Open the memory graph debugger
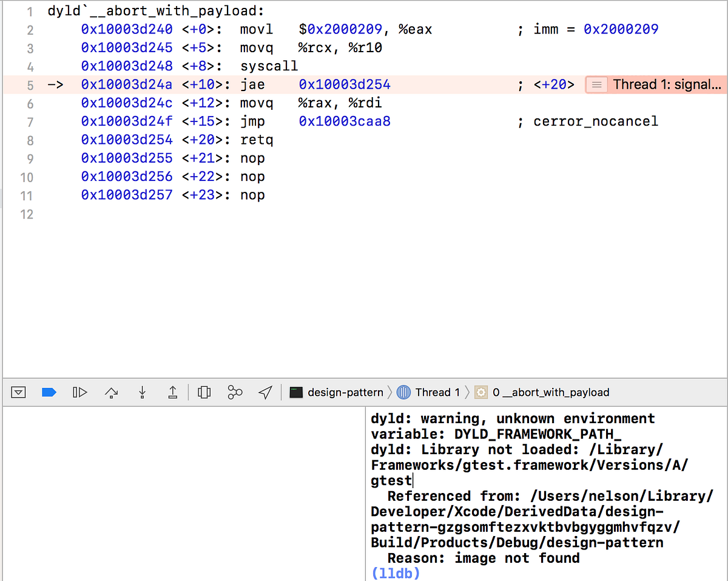The height and width of the screenshot is (581, 728). pyautogui.click(x=235, y=392)
